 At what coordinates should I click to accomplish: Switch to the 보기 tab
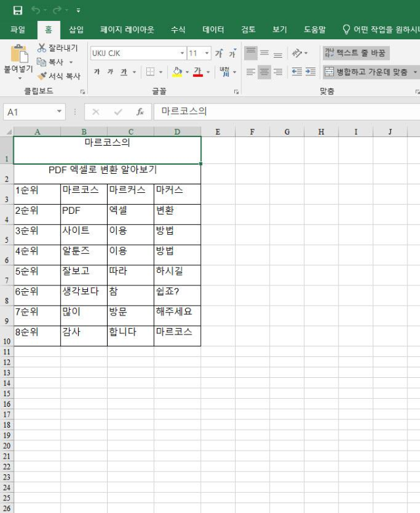(x=280, y=30)
